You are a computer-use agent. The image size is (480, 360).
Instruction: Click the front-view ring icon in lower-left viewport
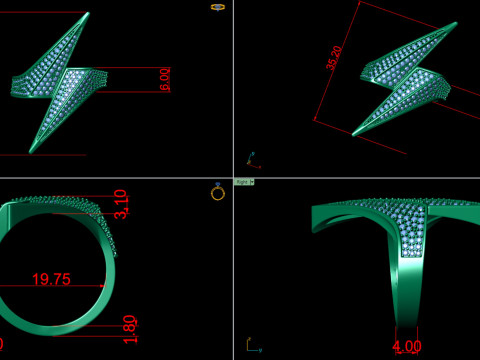218,191
